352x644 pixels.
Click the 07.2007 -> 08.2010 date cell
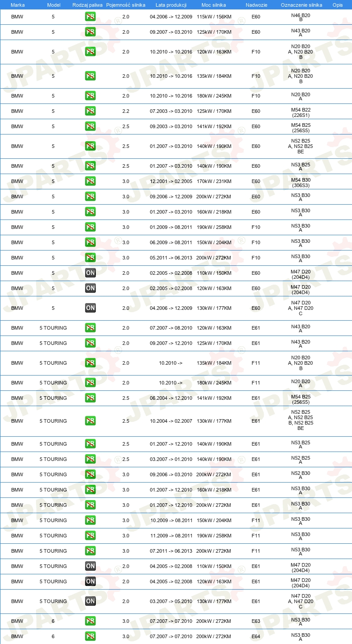pyautogui.click(x=171, y=328)
